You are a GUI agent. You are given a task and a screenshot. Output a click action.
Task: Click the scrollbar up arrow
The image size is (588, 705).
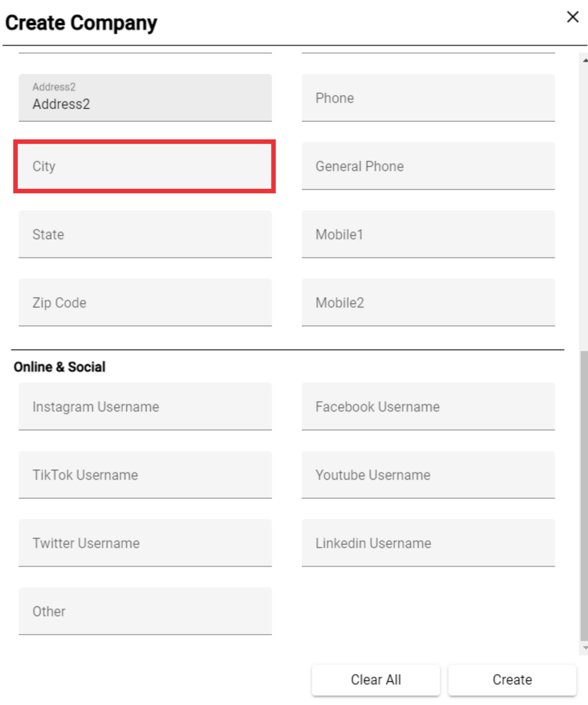585,60
